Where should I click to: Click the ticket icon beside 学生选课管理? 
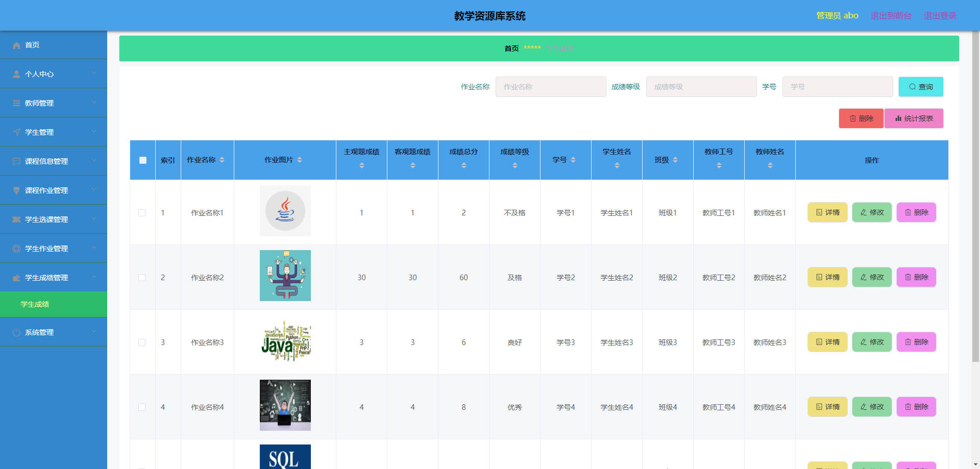click(x=16, y=220)
